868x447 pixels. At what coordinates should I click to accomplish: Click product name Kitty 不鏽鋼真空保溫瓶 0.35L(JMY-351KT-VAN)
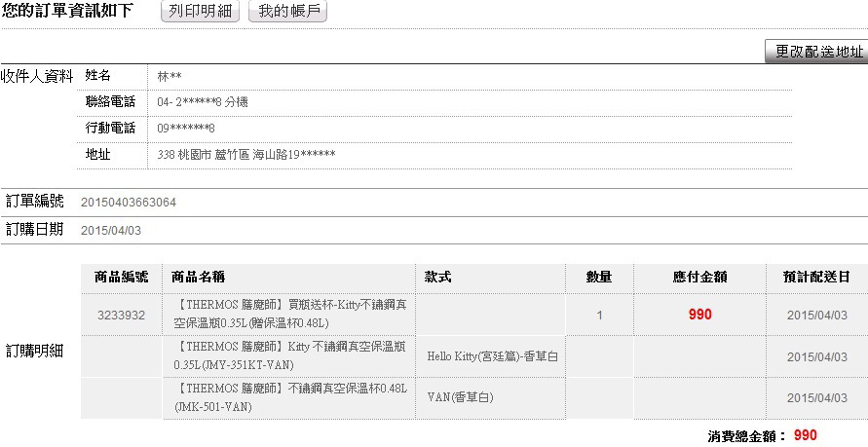point(290,355)
